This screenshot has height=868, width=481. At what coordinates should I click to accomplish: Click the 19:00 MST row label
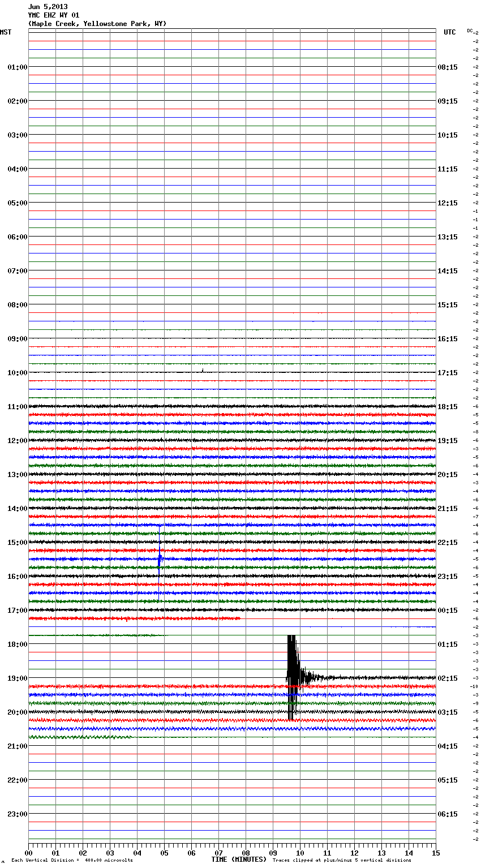[17, 678]
